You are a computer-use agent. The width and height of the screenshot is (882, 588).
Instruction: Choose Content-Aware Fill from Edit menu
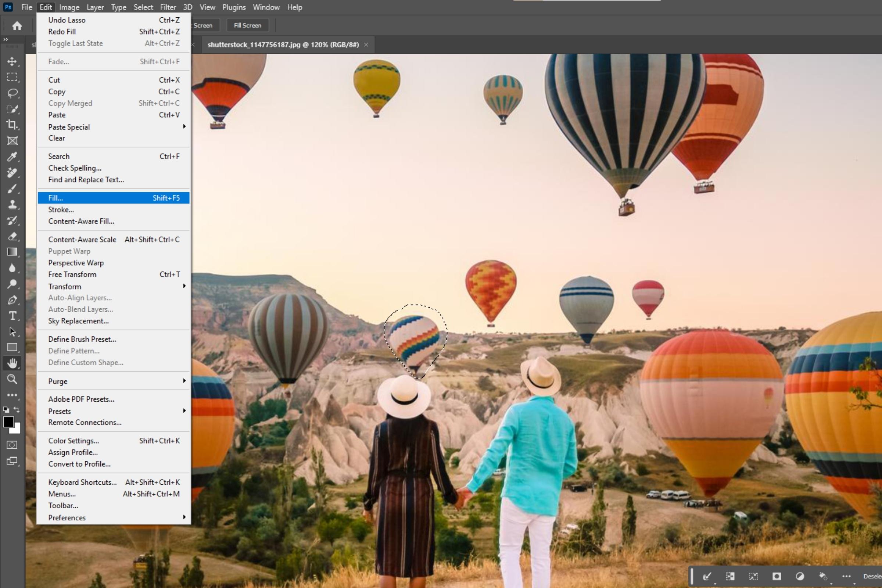click(81, 221)
